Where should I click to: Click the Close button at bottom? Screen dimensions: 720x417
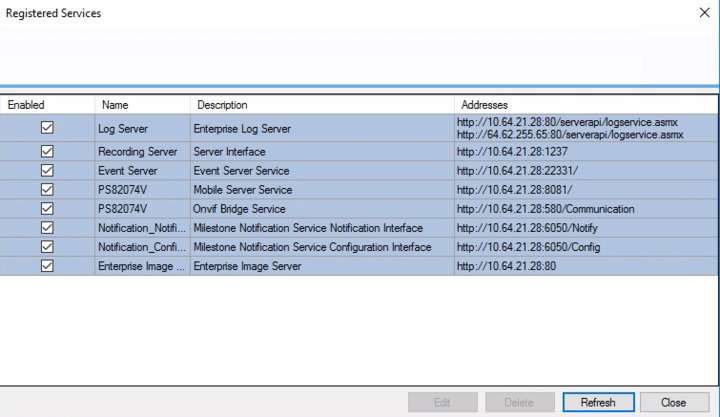click(673, 402)
